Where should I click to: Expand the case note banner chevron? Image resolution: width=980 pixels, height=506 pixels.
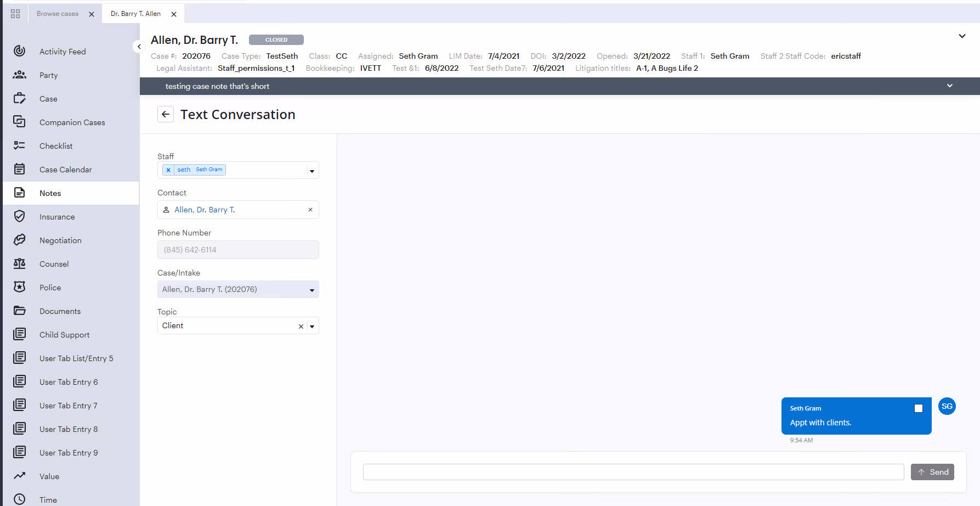tap(950, 86)
